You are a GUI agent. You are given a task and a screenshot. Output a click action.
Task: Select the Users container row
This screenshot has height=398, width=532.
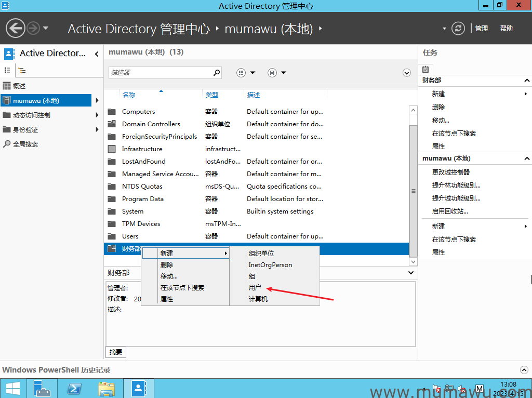(x=256, y=236)
